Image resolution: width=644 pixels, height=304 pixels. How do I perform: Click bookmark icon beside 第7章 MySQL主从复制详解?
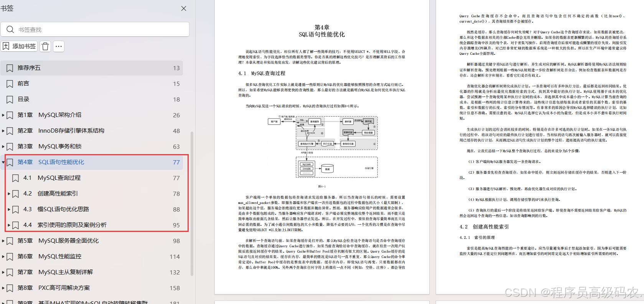pyautogui.click(x=10, y=273)
